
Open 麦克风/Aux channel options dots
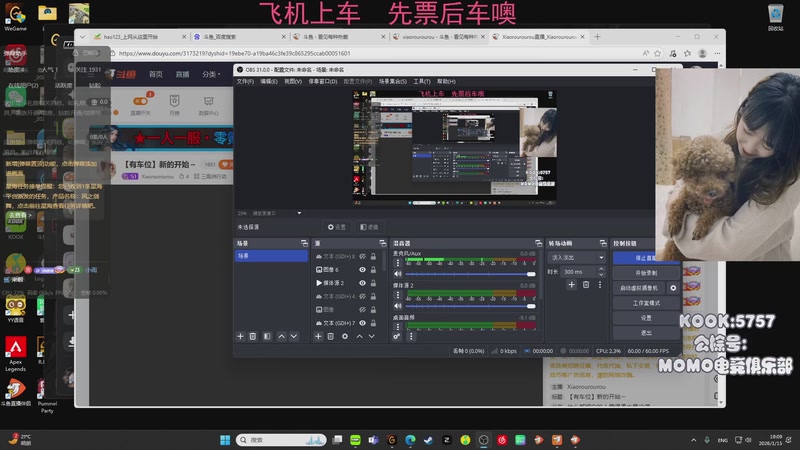[398, 263]
